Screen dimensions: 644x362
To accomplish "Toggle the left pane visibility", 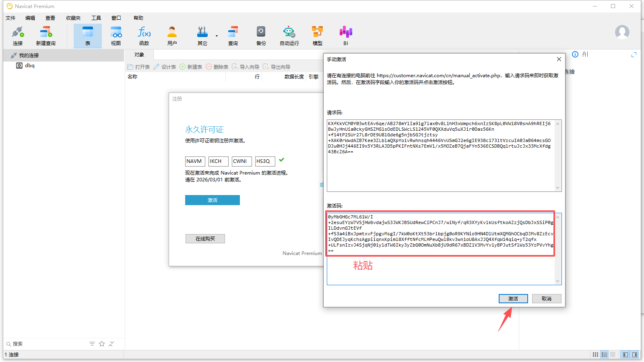I will pos(625,354).
